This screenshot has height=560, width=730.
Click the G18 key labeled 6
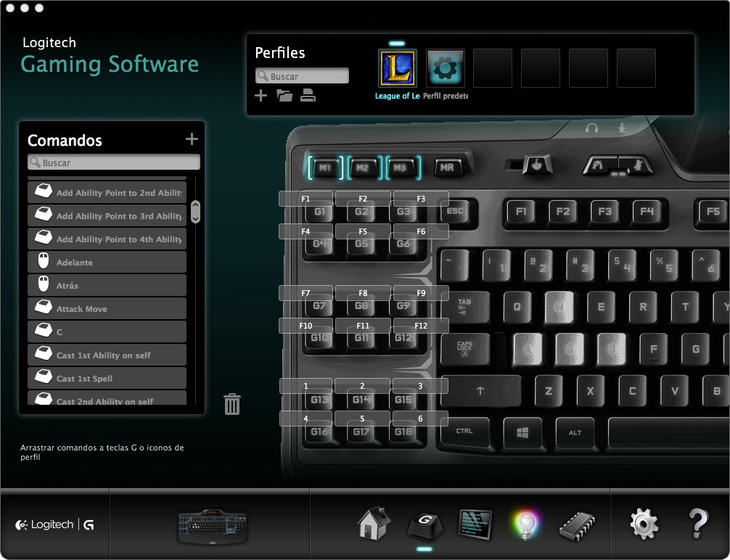pyautogui.click(x=403, y=432)
